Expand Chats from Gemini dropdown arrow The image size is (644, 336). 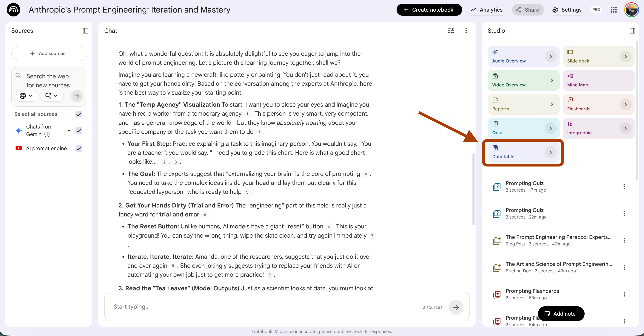[69, 131]
